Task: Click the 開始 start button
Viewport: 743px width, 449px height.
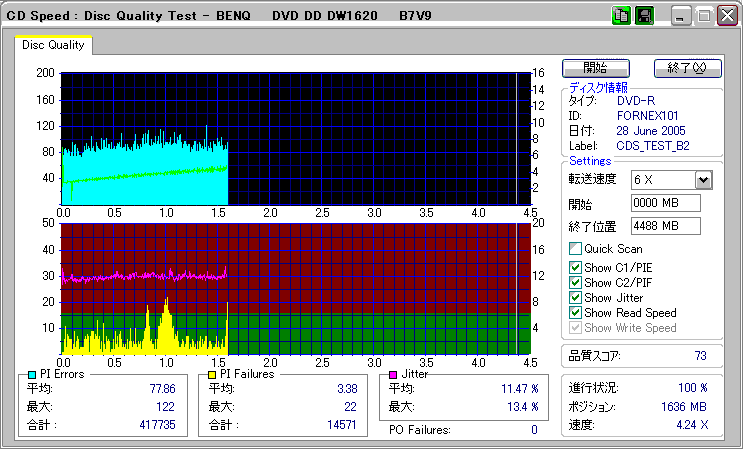Action: [596, 68]
